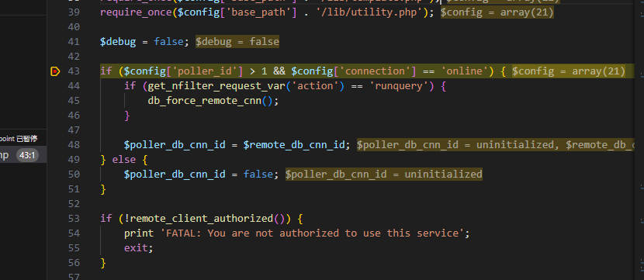Click the 'poller_id' array key
The image size is (644, 280).
click(x=207, y=71)
